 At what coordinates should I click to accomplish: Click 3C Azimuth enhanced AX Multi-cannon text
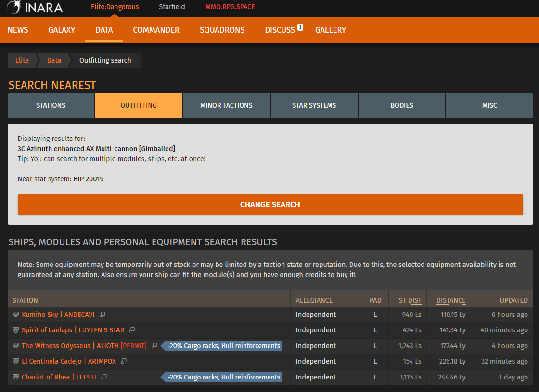pyautogui.click(x=96, y=149)
